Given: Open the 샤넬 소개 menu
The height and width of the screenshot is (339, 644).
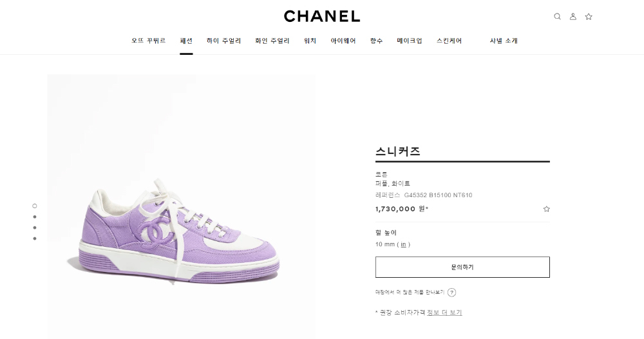Looking at the screenshot, I should pos(504,41).
